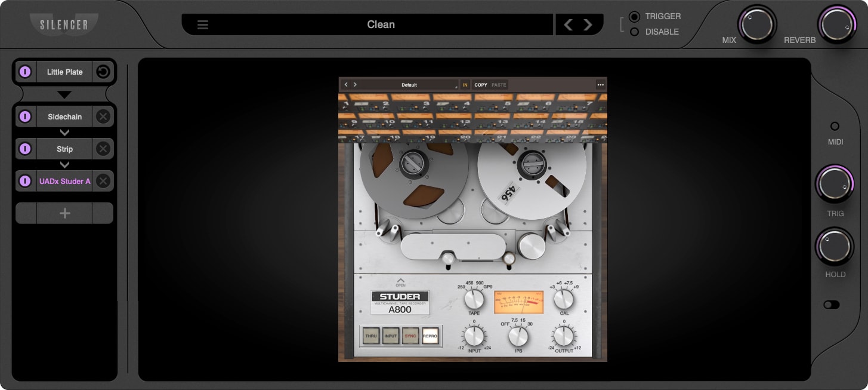Go to previous preset in Studer A800
Screen dimensions: 868x390
click(x=345, y=85)
